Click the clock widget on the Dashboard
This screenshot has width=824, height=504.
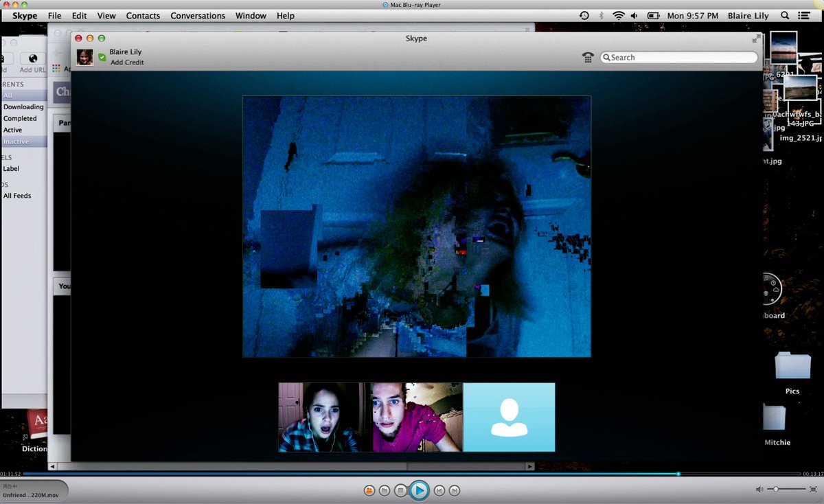coord(771,290)
